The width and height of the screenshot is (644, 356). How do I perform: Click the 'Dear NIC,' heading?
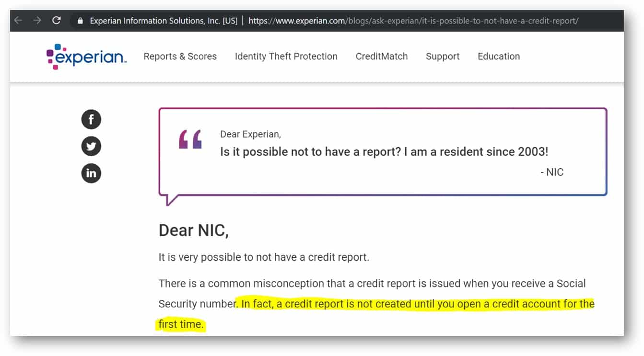194,230
